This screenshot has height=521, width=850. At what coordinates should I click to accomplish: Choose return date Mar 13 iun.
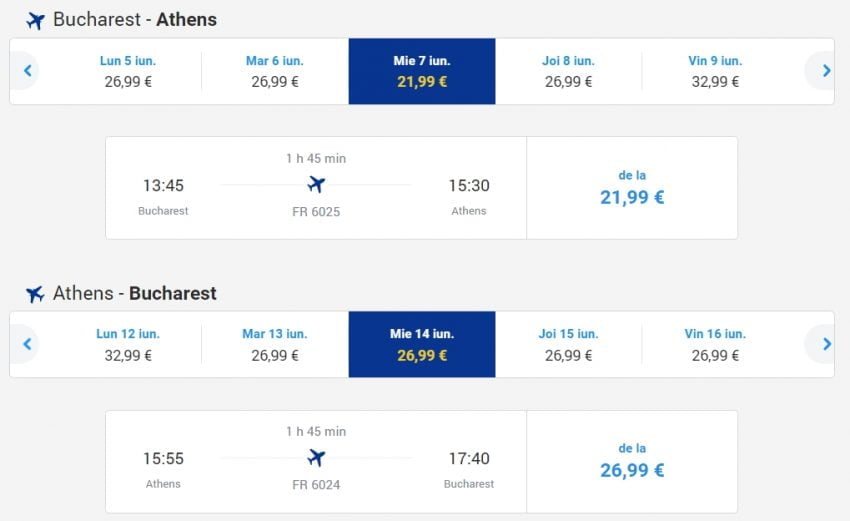tap(274, 344)
